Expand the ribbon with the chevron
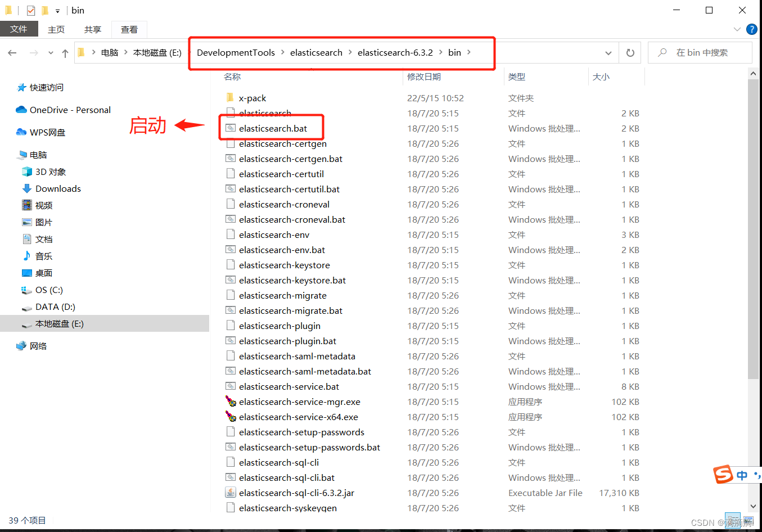Viewport: 762px width, 532px height. pyautogui.click(x=737, y=29)
